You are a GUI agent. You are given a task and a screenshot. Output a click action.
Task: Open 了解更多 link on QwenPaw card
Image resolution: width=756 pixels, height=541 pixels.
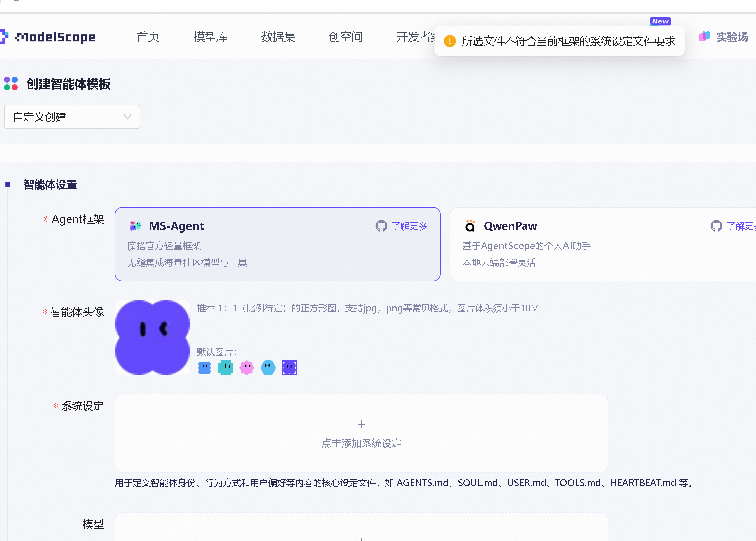point(741,226)
